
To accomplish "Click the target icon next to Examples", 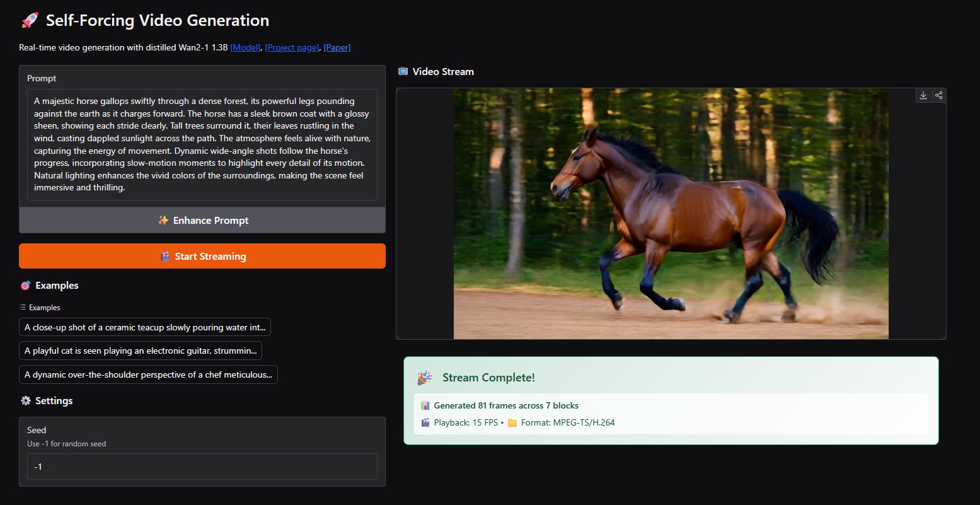I will tap(25, 286).
